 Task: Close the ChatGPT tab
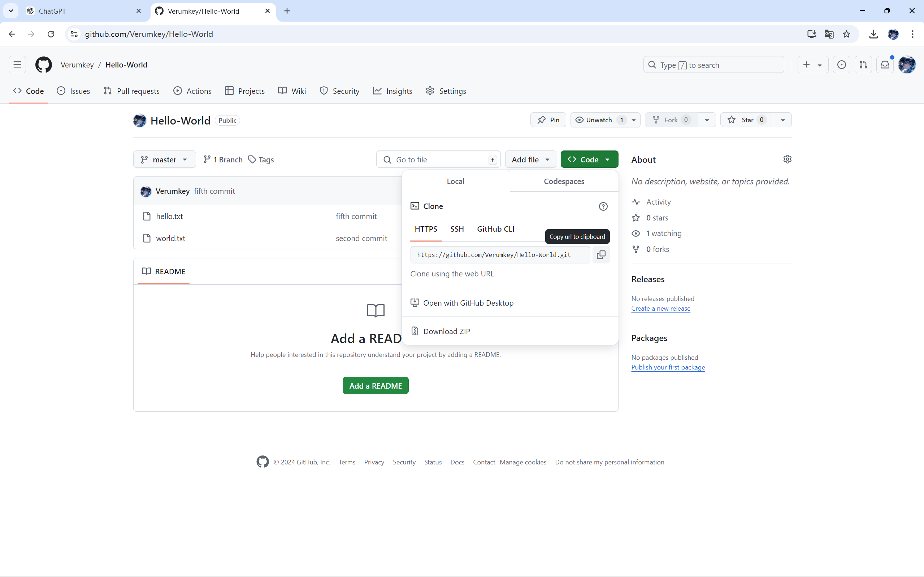coord(139,11)
